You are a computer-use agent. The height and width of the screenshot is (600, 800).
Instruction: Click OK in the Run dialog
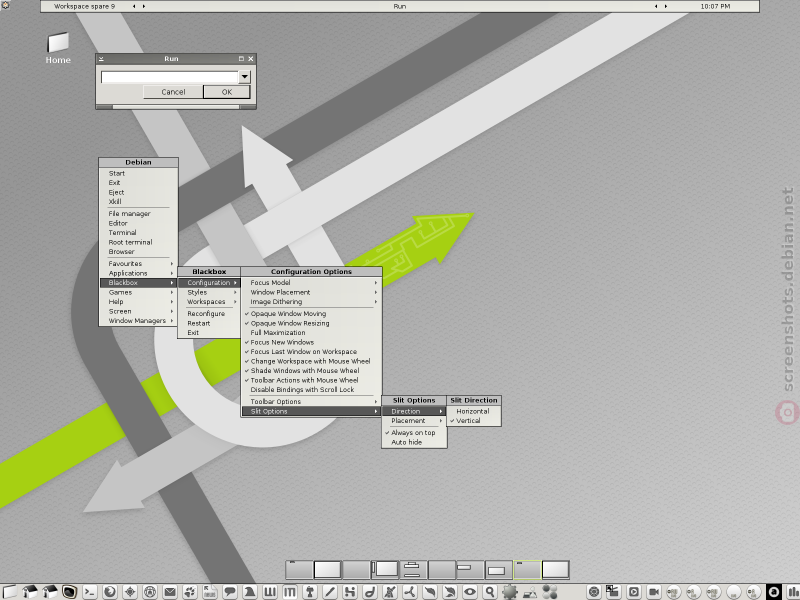click(x=227, y=92)
